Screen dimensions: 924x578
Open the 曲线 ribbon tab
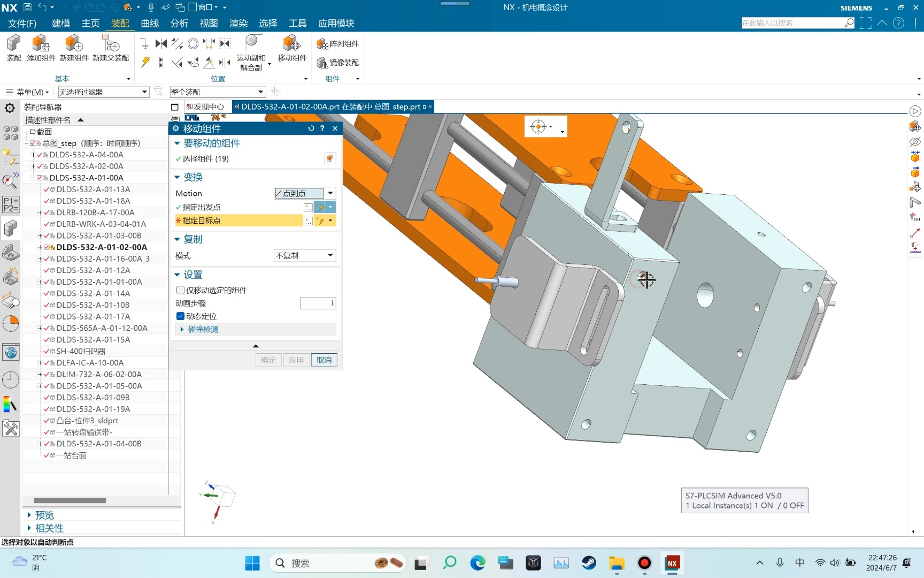150,23
